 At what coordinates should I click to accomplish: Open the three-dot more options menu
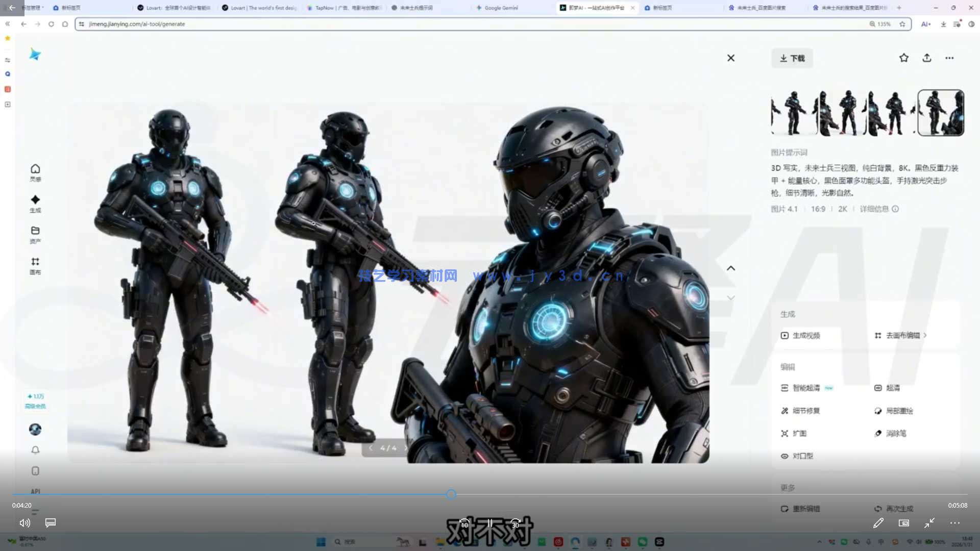tap(949, 58)
